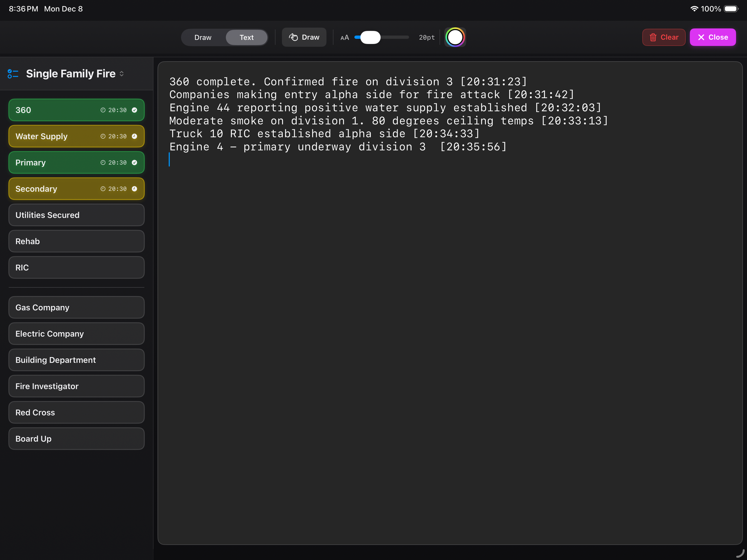The image size is (747, 560).
Task: Toggle the 360 completed checkmark
Action: [x=134, y=110]
